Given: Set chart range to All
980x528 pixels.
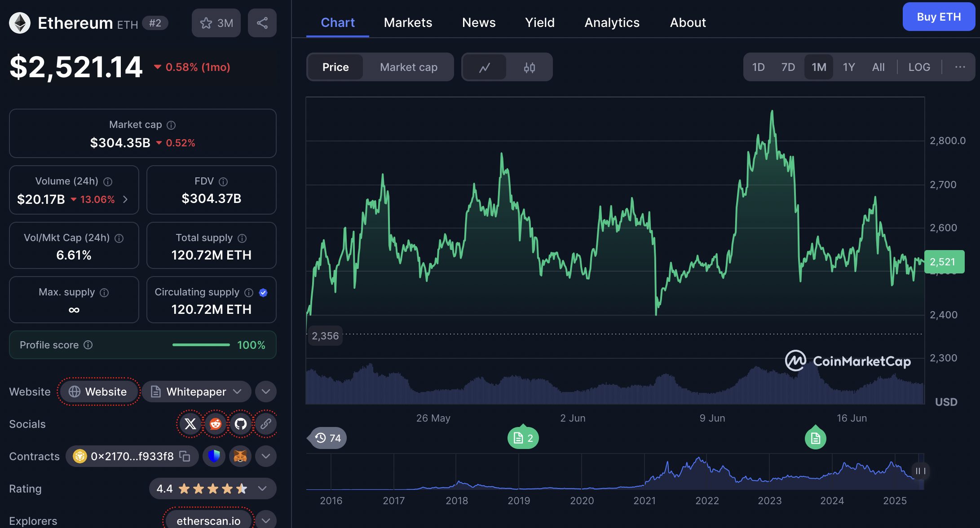Looking at the screenshot, I should click(878, 67).
